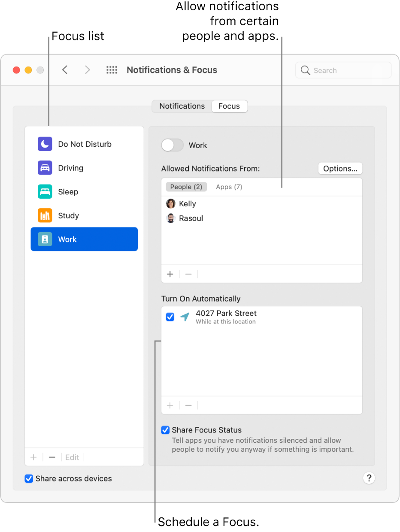The width and height of the screenshot is (400, 532).
Task: Open the Show All preferences grid icon
Action: click(x=112, y=70)
